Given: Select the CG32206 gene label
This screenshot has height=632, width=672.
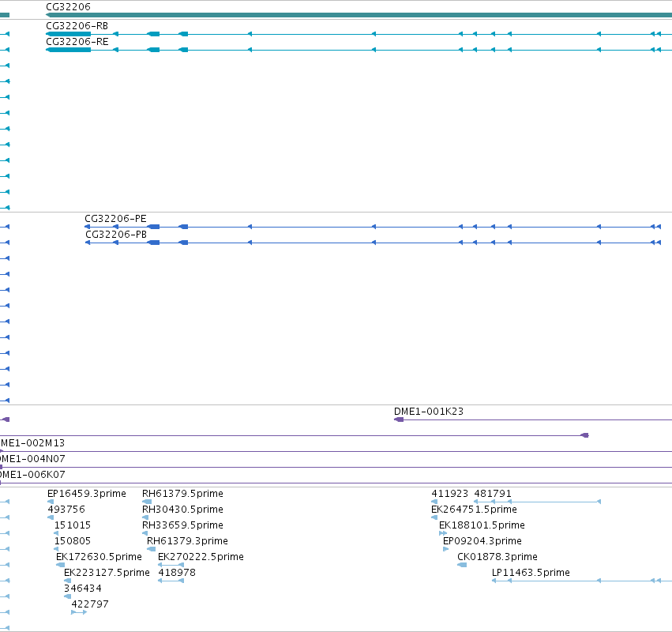Looking at the screenshot, I should tap(68, 7).
